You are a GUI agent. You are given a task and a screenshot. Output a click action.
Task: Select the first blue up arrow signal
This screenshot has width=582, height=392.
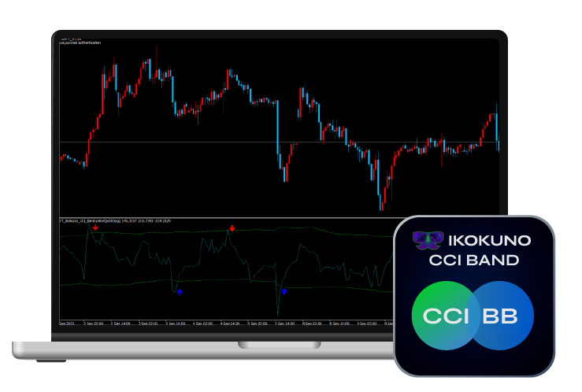180,292
